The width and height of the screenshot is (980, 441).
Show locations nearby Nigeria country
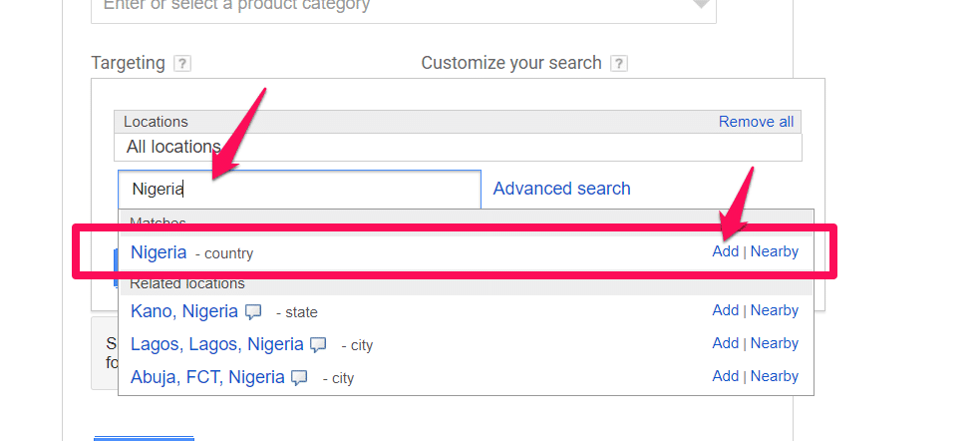click(x=775, y=251)
